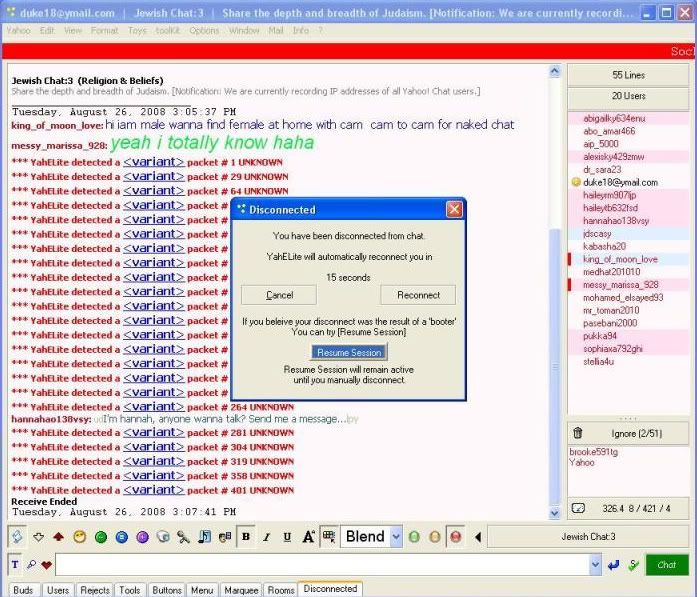697x597 pixels.
Task: Click the black left-pointing triangle icon
Action: click(x=478, y=537)
